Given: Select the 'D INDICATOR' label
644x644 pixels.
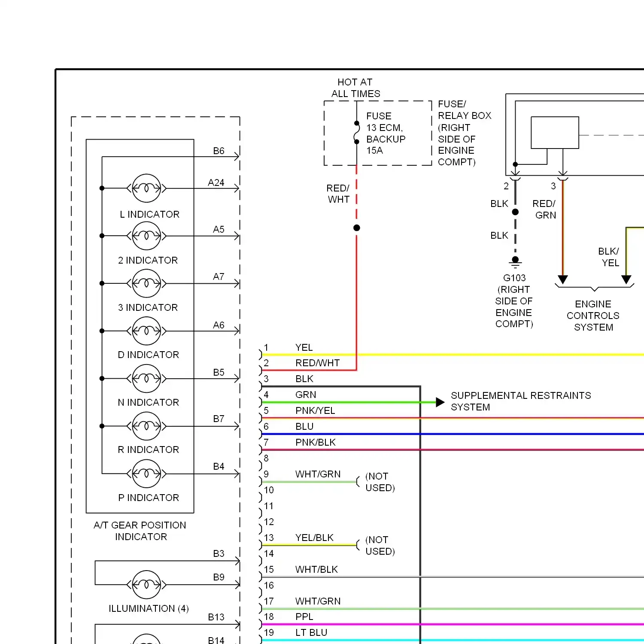Looking at the screenshot, I should coord(148,355).
